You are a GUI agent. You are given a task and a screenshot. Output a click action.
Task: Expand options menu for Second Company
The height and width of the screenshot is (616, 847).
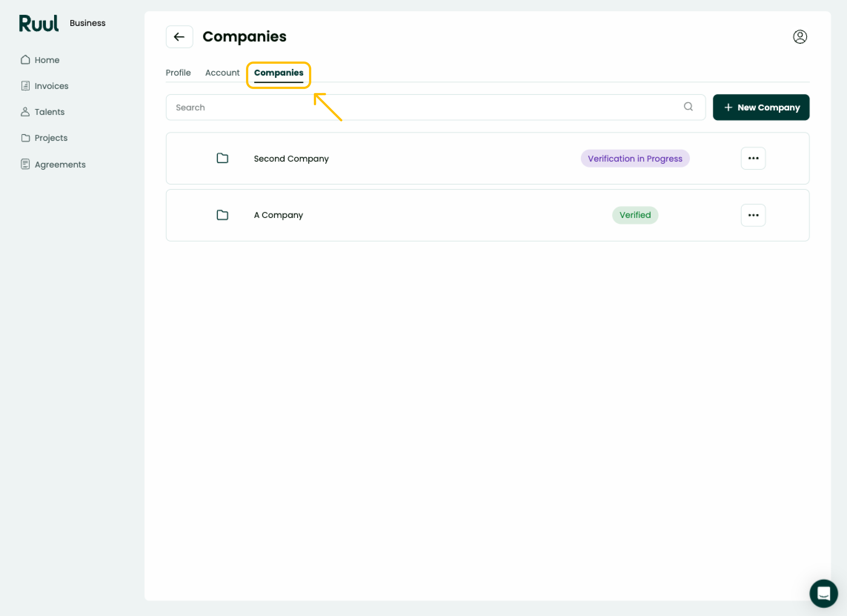click(753, 158)
